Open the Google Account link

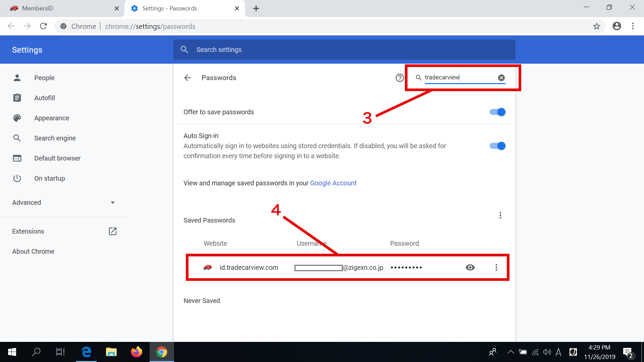[333, 183]
